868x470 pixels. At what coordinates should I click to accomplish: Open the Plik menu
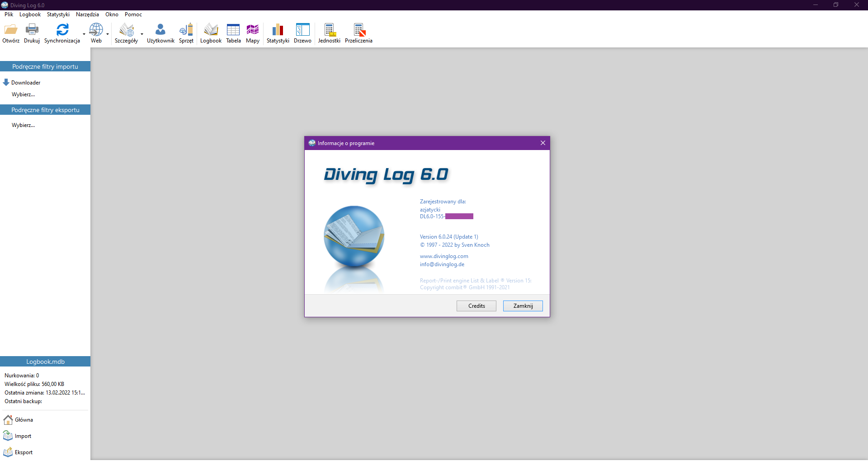(x=9, y=14)
